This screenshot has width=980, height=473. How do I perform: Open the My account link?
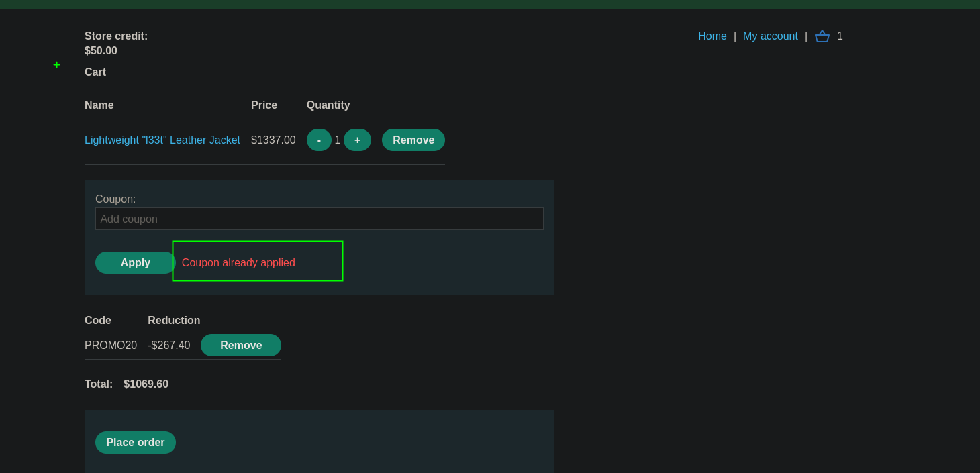(770, 36)
